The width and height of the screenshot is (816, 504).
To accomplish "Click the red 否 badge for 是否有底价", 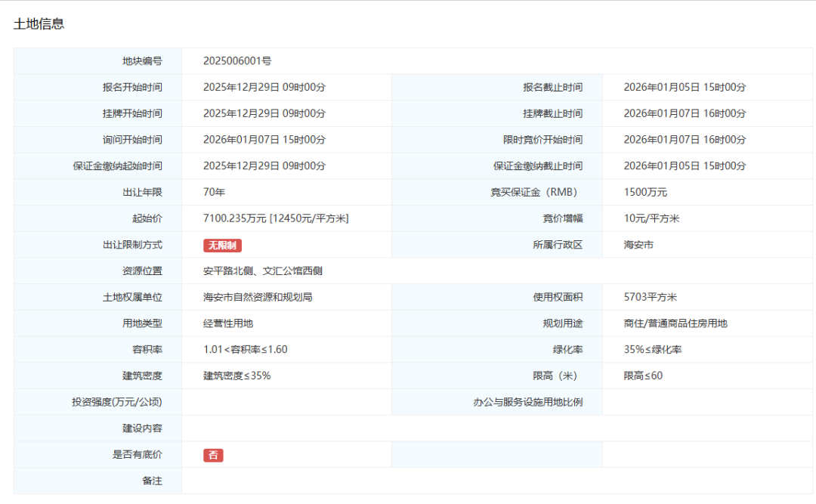I will (214, 454).
